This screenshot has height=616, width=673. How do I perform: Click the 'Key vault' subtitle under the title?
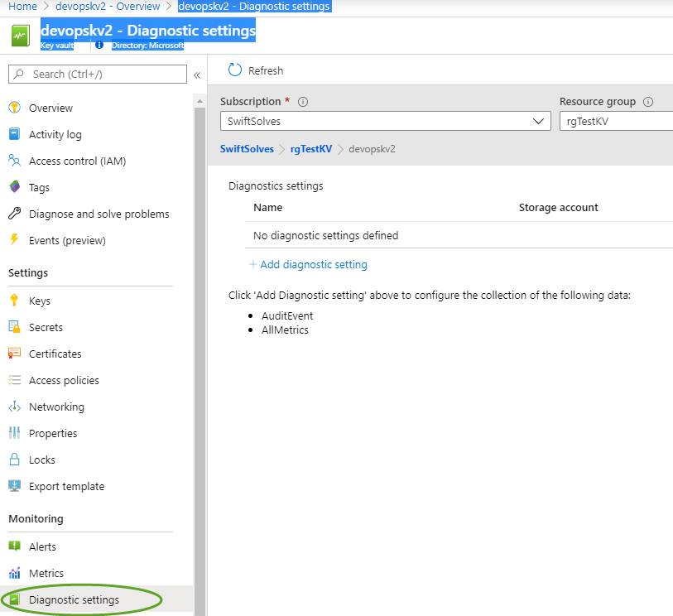pyautogui.click(x=57, y=45)
